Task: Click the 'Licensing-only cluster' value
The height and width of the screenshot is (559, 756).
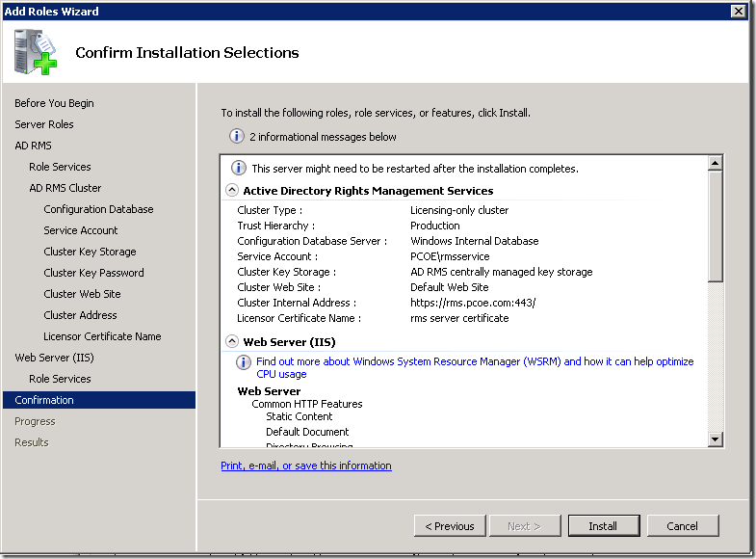Action: pyautogui.click(x=459, y=210)
